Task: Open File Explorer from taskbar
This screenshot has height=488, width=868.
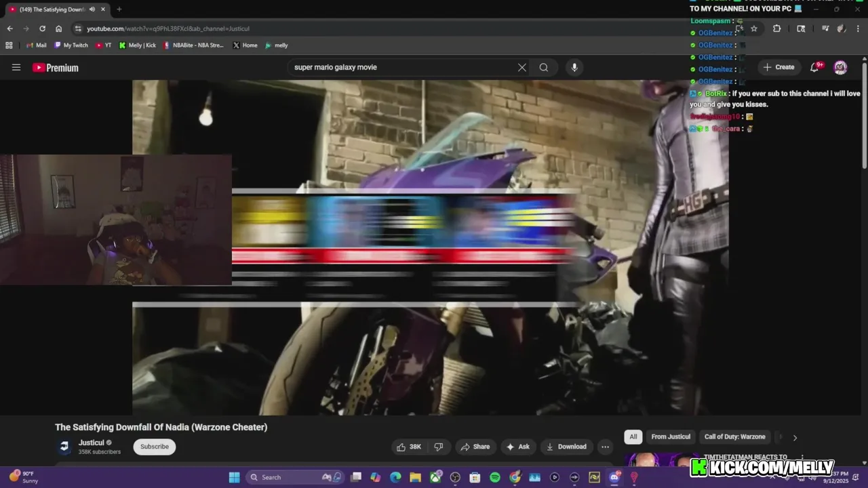Action: (x=415, y=477)
